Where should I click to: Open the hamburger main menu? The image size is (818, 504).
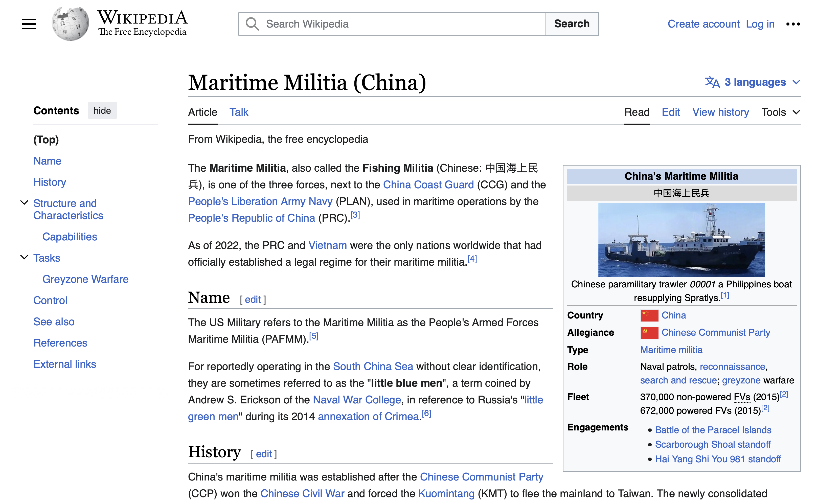[x=29, y=24]
